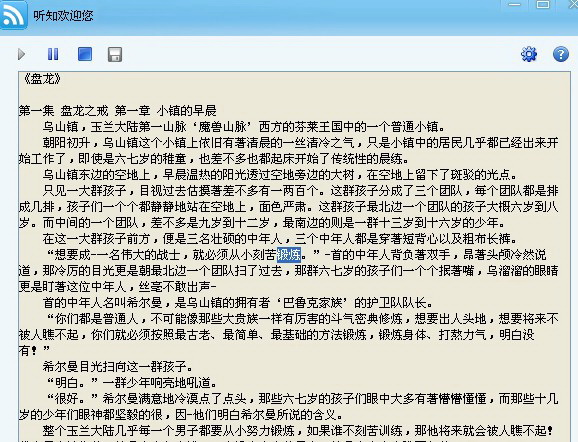Screen dimensions: 578x442
Task: Click inside the reading text area
Action: pyautogui.click(x=294, y=257)
